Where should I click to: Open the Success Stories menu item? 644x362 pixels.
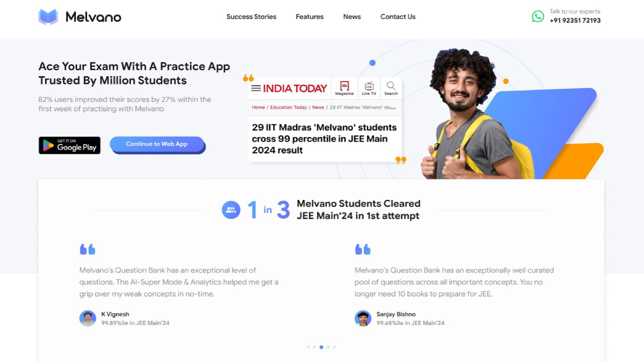click(251, 17)
